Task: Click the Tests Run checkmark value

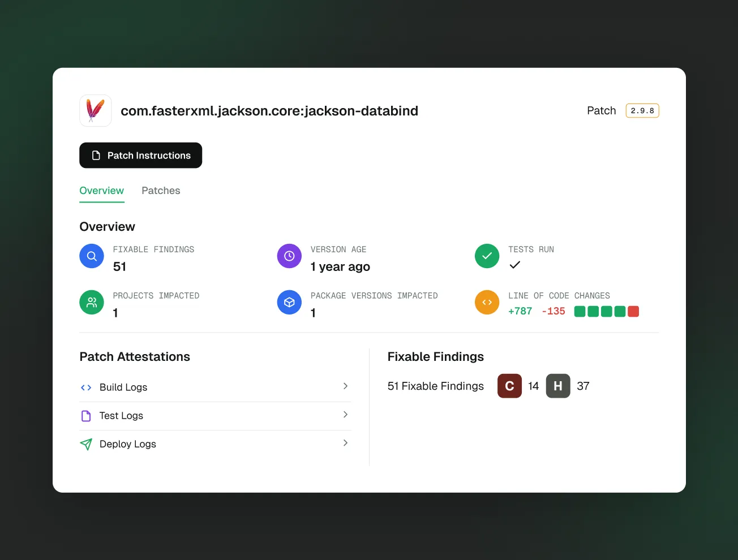Action: click(x=514, y=265)
